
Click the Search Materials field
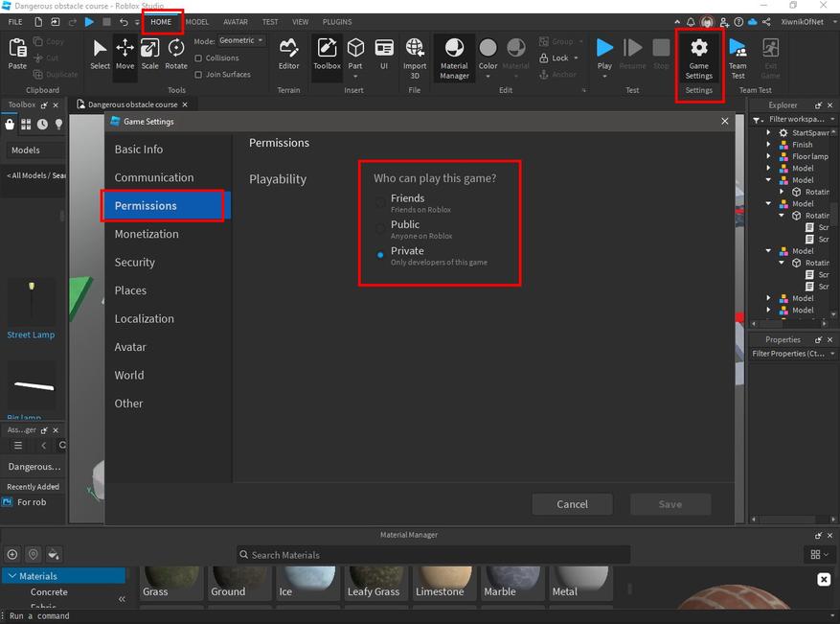point(433,555)
